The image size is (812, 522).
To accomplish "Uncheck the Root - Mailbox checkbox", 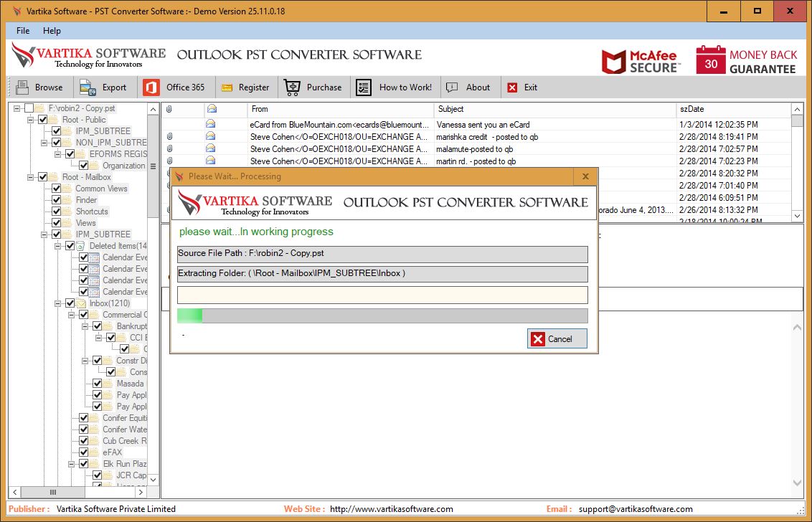I will 43,177.
